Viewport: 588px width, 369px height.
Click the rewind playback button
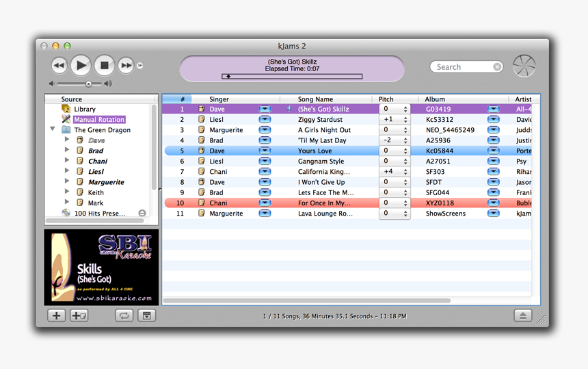coord(59,65)
